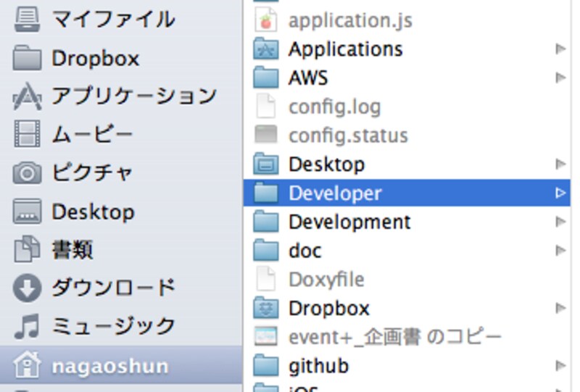Click the Developer folder icon
This screenshot has height=392, width=580.
pos(265,193)
